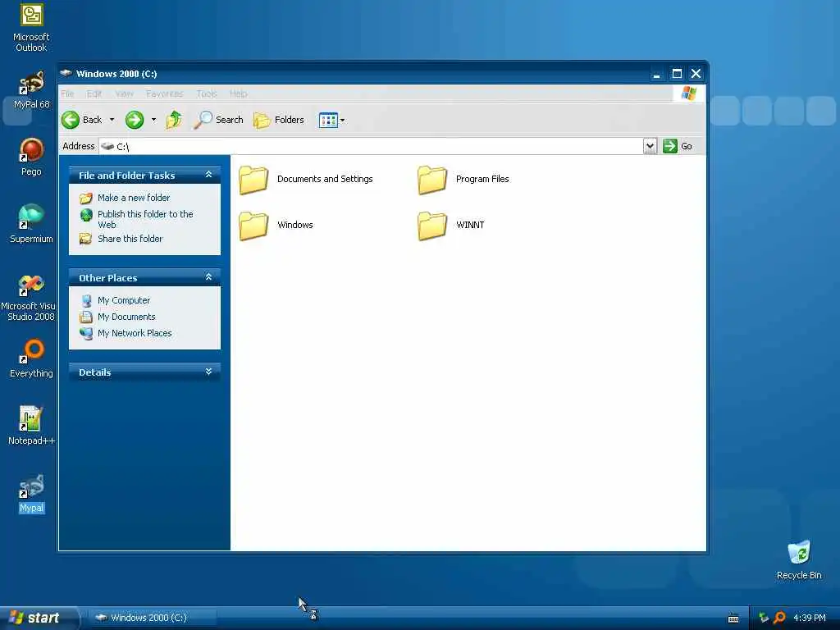Open the Search pane
This screenshot has width=840, height=630.
pyautogui.click(x=218, y=120)
